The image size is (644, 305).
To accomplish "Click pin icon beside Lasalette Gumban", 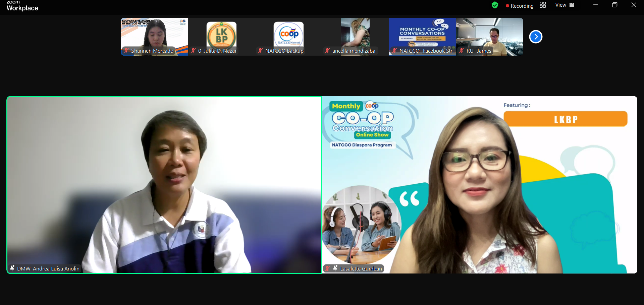I will (x=335, y=268).
